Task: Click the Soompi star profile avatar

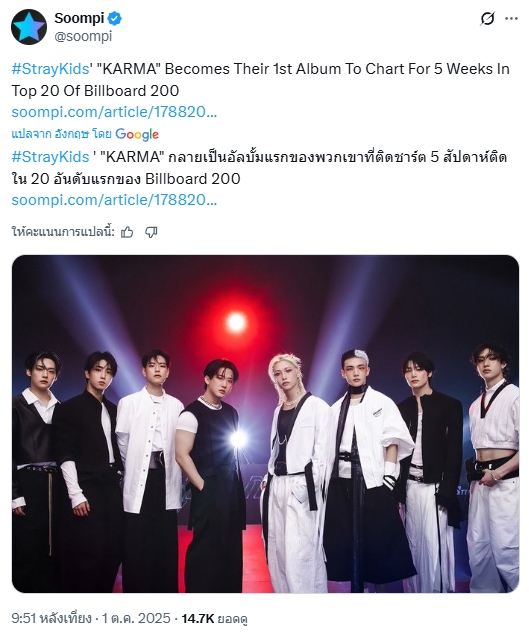Action: [29, 27]
